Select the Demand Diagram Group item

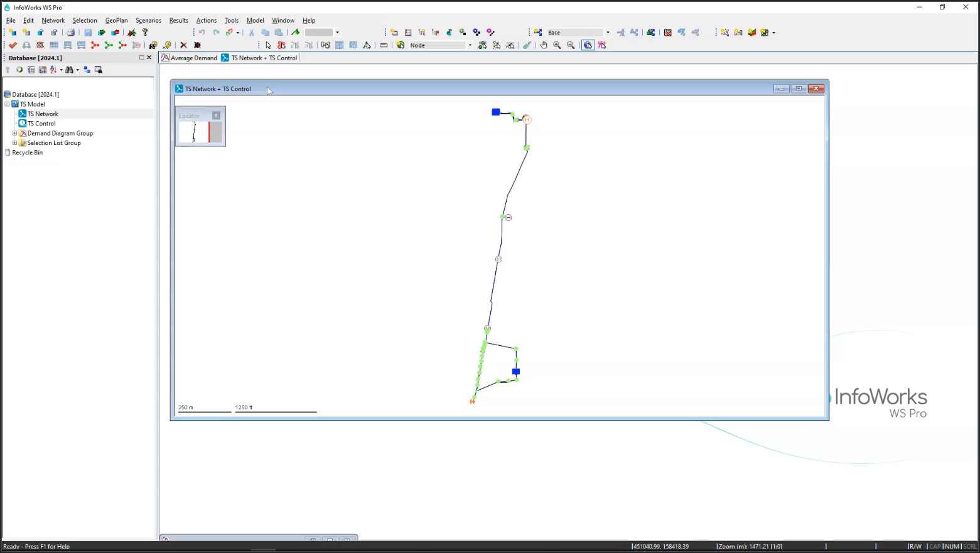point(60,133)
